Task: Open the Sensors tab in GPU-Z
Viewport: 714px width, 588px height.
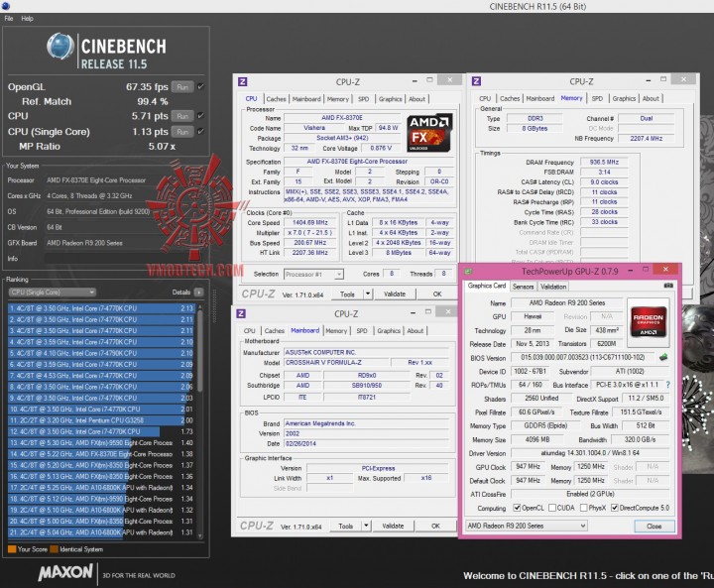Action: pyautogui.click(x=523, y=286)
